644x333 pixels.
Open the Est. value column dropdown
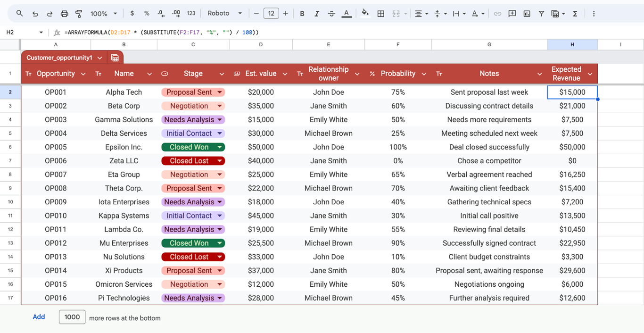tap(285, 74)
